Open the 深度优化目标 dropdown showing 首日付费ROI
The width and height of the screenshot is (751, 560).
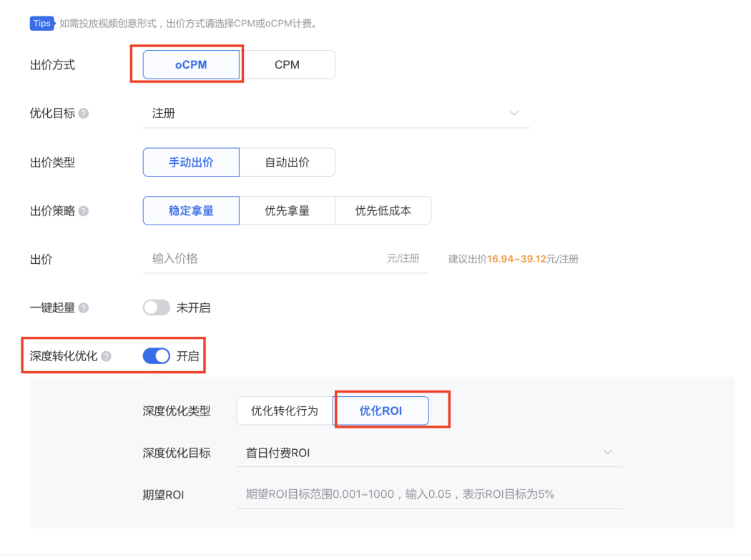point(430,453)
